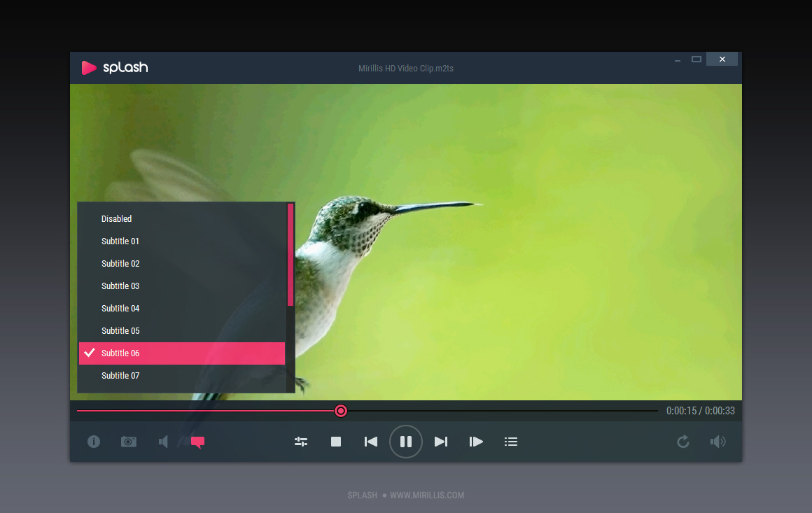812x513 pixels.
Task: Stop playback with the square button
Action: (x=336, y=442)
